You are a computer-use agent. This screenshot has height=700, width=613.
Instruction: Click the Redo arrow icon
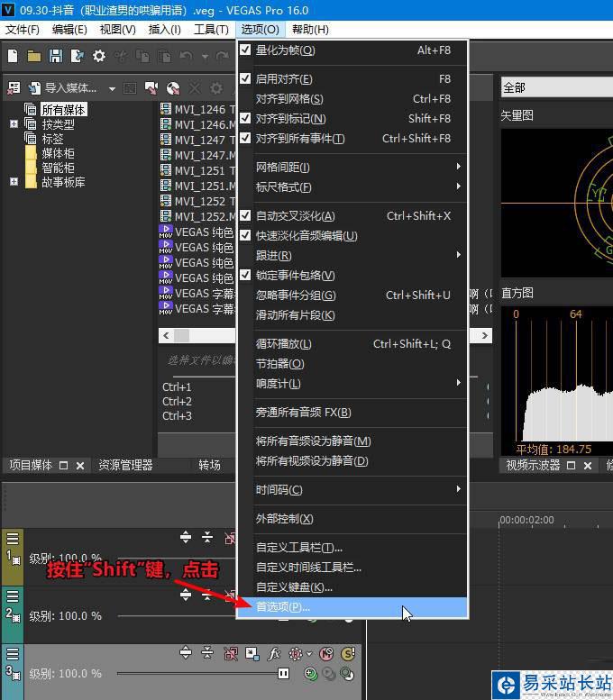pos(222,56)
